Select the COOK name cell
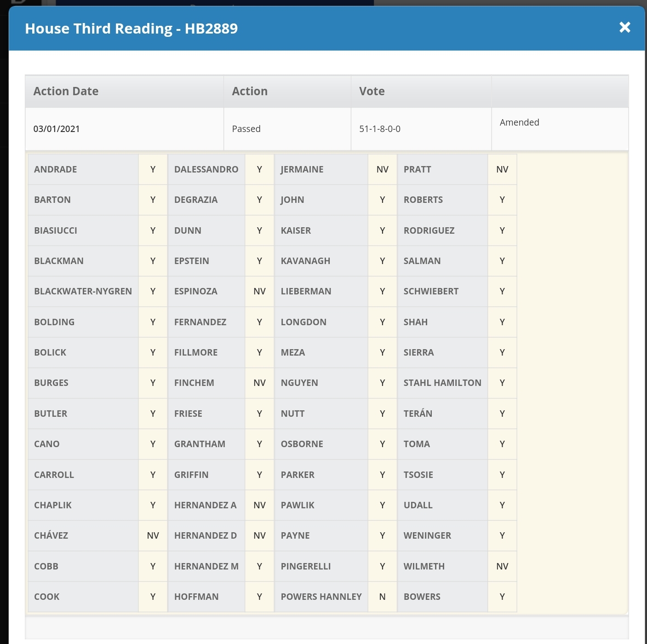Image resolution: width=647 pixels, height=644 pixels. tap(83, 597)
